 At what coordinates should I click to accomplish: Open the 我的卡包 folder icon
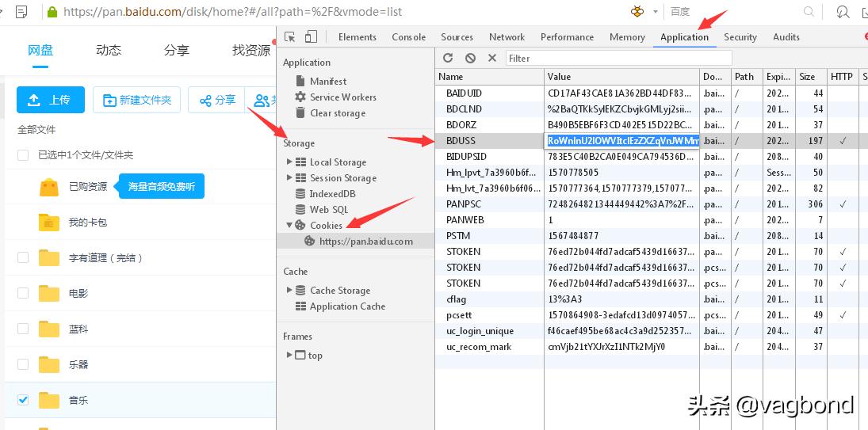pos(48,223)
